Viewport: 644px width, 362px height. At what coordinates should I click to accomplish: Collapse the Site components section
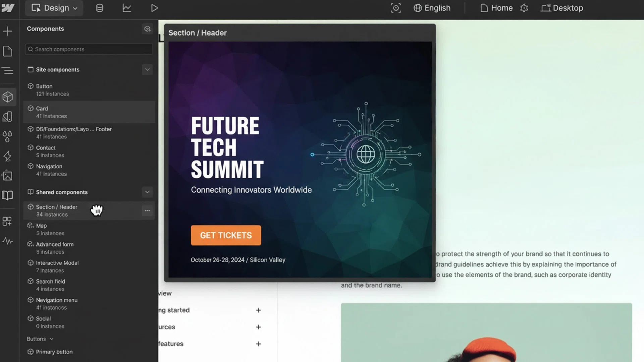tap(147, 69)
